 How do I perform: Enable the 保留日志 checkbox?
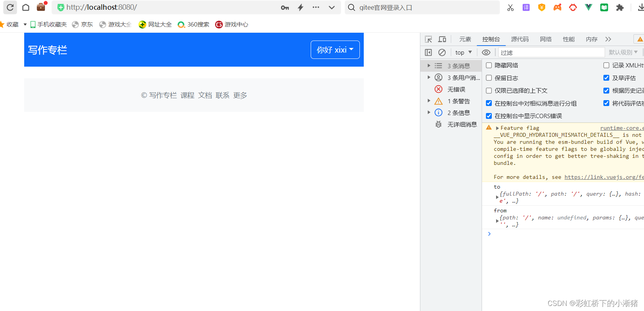[489, 78]
